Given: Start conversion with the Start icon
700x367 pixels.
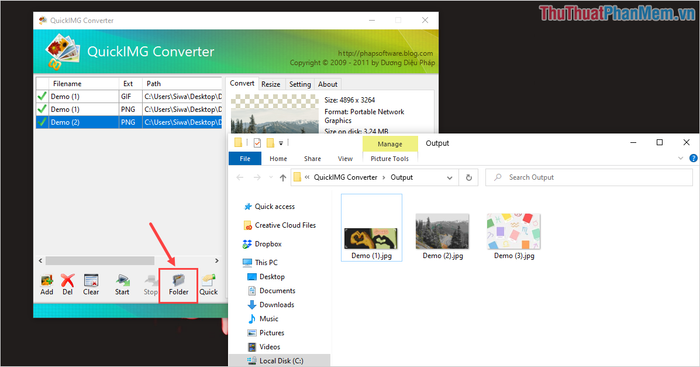Looking at the screenshot, I should [x=122, y=281].
